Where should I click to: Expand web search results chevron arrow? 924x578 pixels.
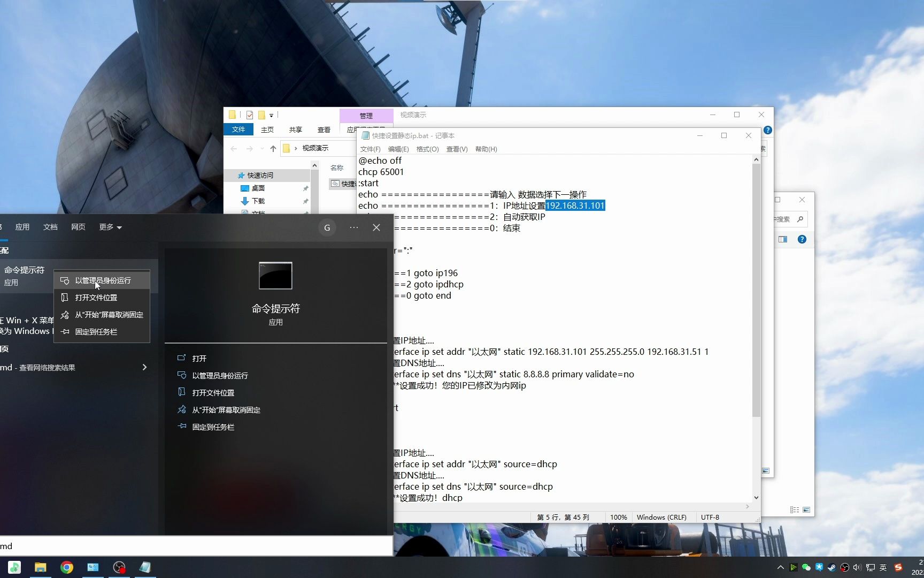click(x=144, y=367)
